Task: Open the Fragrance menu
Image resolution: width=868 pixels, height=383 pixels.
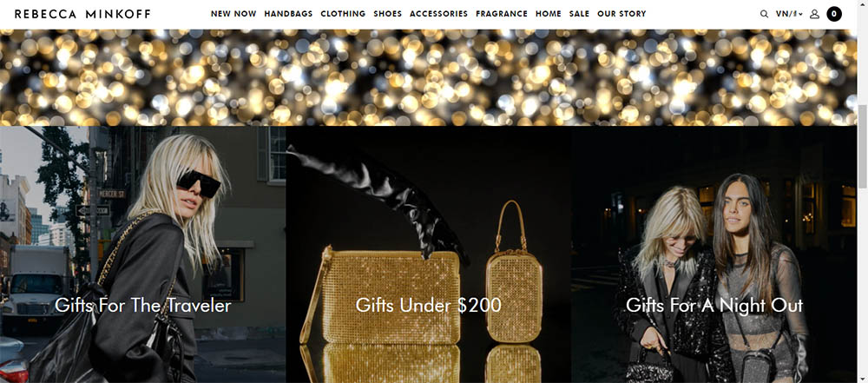Action: 502,14
